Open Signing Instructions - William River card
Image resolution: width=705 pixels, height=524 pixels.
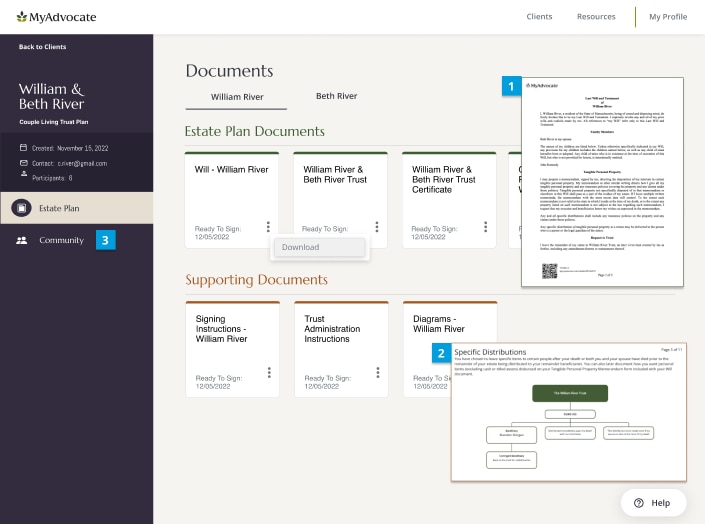pos(233,349)
